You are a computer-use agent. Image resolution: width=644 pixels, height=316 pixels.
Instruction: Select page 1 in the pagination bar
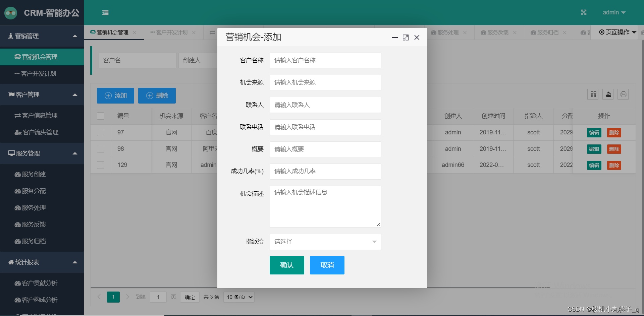113,297
